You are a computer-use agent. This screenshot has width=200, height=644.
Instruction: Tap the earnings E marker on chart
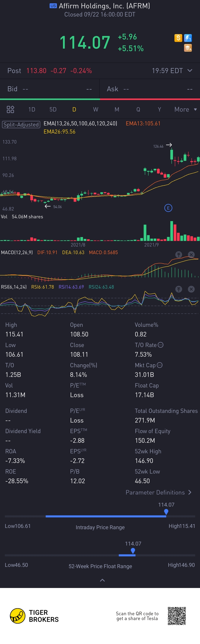[168, 208]
